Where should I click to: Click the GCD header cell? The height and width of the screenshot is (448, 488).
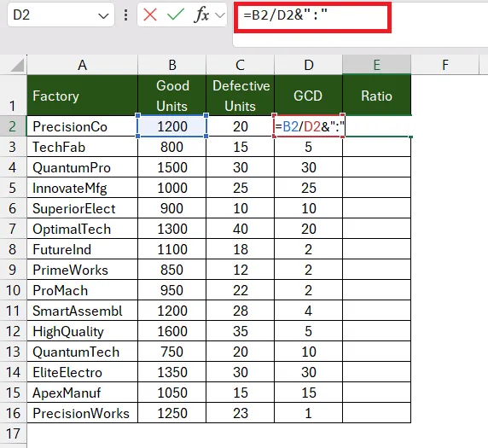(x=308, y=96)
